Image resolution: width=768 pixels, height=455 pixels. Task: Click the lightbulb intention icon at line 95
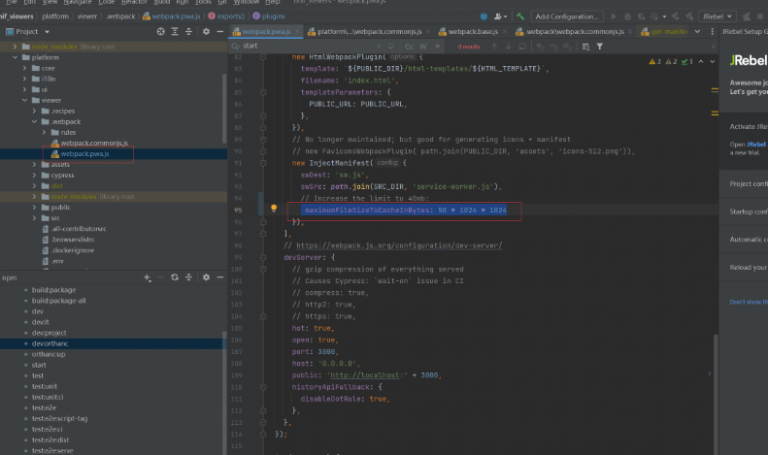click(273, 209)
